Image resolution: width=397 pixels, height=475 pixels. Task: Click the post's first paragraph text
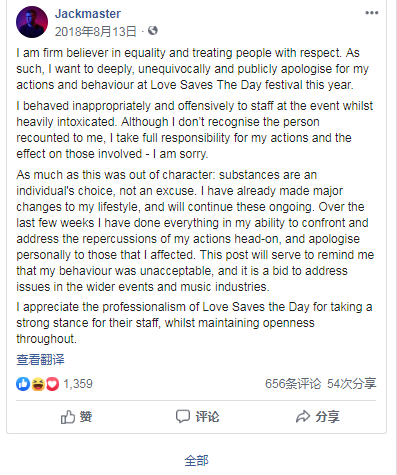193,69
